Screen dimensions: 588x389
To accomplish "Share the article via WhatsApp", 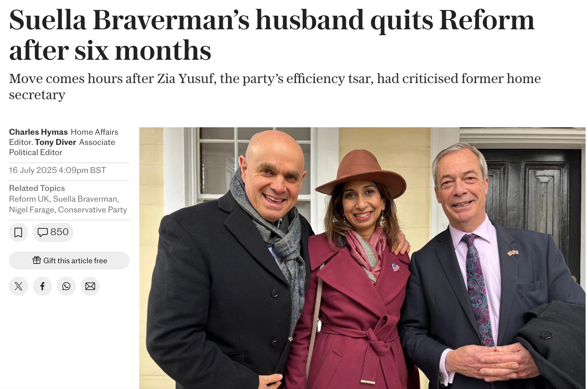I will coord(66,286).
